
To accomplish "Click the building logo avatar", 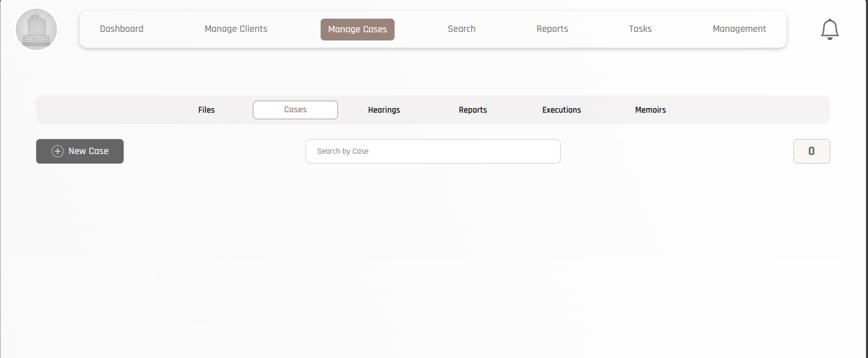I will (36, 29).
